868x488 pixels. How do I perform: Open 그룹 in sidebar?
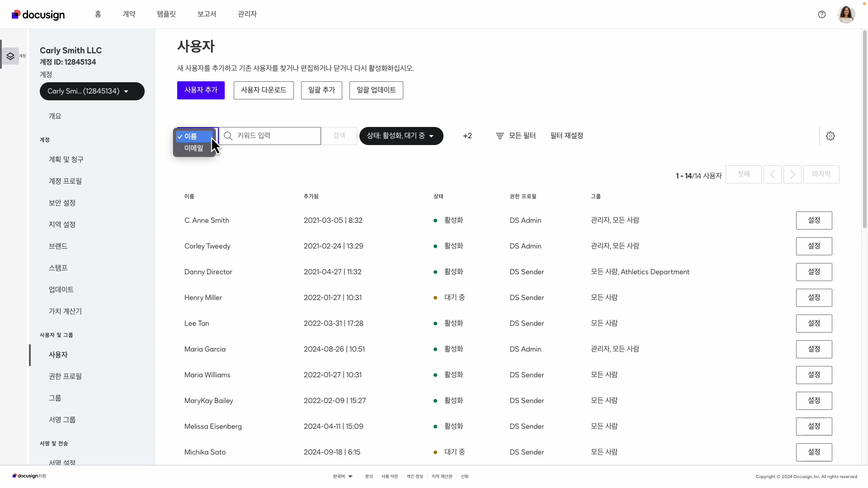click(x=55, y=398)
